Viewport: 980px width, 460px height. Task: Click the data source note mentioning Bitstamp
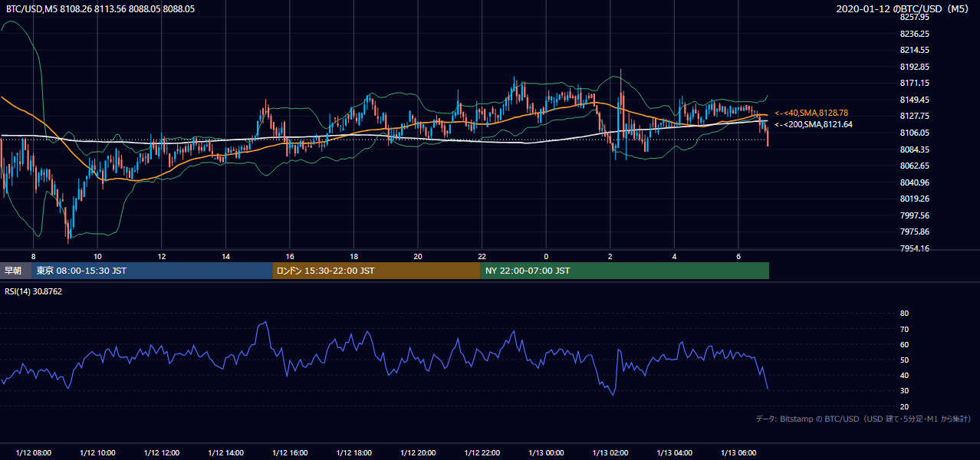click(863, 419)
